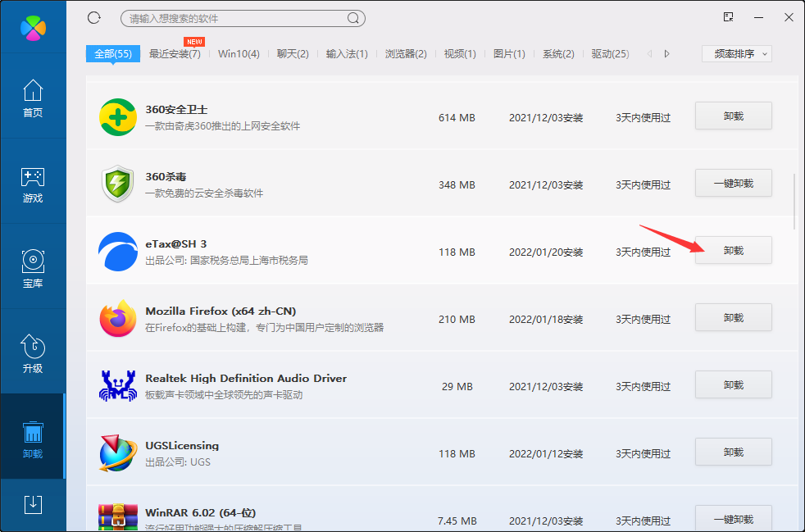Click 出品公司: UGS description text

pyautogui.click(x=178, y=462)
